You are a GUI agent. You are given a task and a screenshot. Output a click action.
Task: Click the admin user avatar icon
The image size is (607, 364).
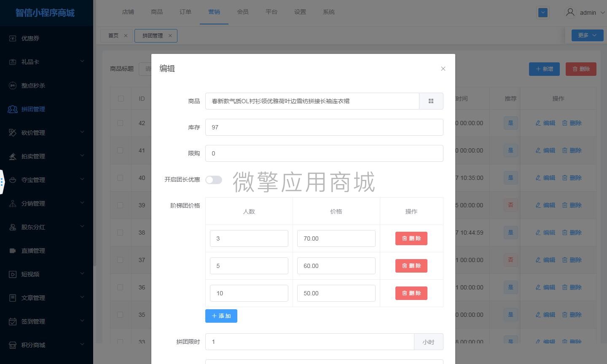click(x=570, y=12)
